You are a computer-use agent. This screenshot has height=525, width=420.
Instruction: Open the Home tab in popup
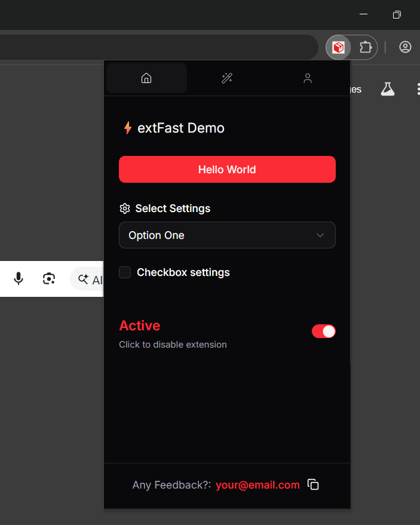146,78
